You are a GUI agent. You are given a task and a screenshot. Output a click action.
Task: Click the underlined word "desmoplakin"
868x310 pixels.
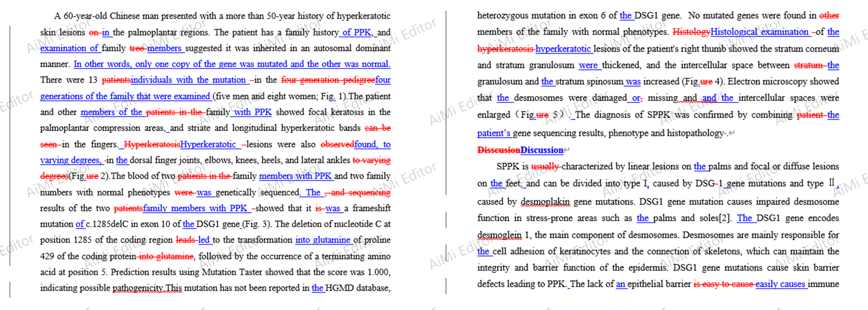click(x=545, y=201)
